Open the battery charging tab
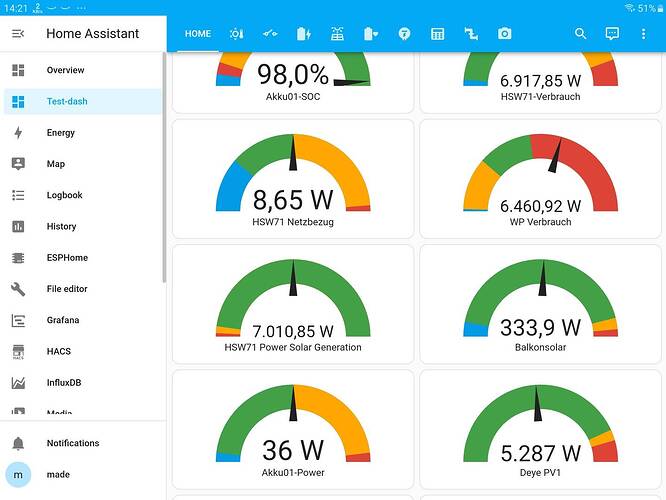The width and height of the screenshot is (666, 500). [303, 34]
